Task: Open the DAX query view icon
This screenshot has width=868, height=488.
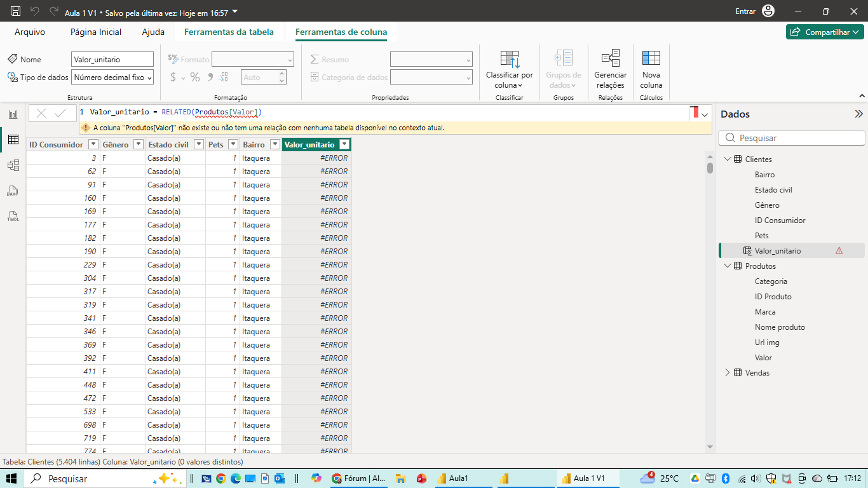Action: 13,191
